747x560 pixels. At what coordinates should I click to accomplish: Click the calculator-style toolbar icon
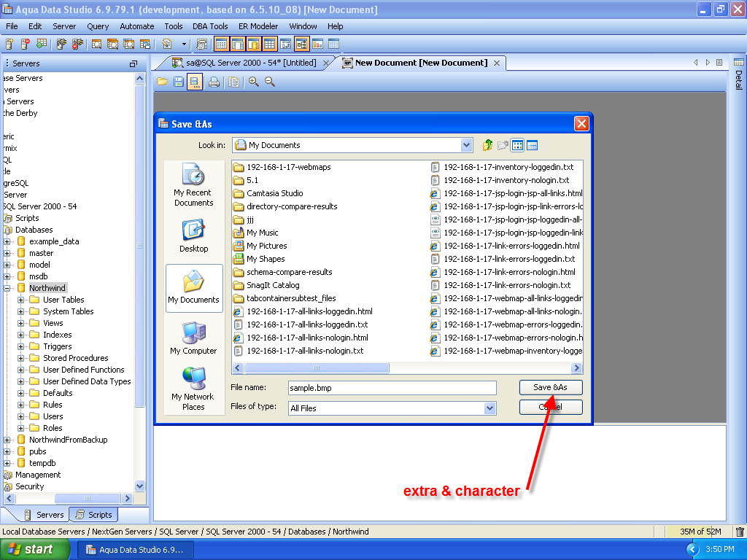pos(201,44)
